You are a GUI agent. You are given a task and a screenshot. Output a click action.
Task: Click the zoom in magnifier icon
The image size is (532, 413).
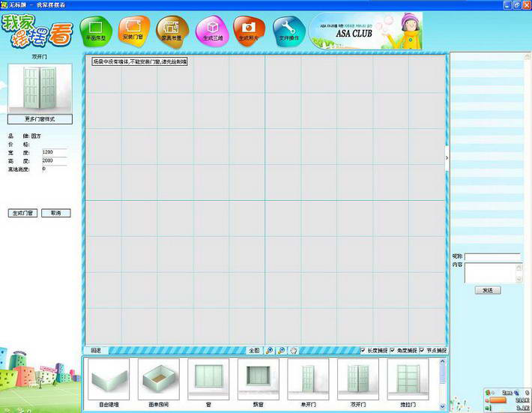[270, 351]
